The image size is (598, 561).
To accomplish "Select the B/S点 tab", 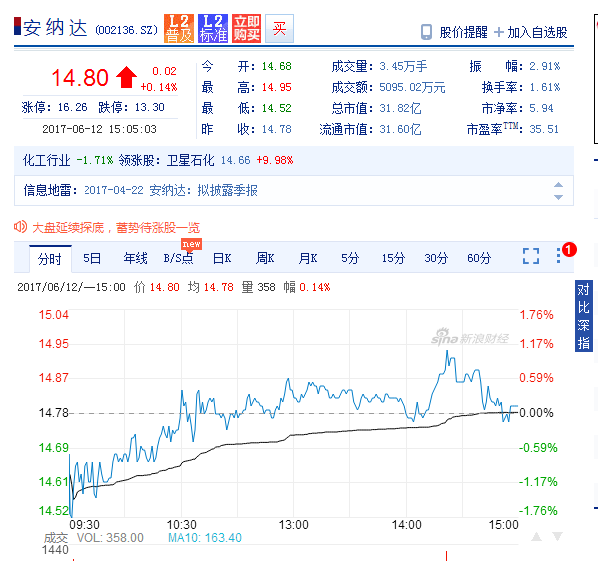I will [x=178, y=259].
